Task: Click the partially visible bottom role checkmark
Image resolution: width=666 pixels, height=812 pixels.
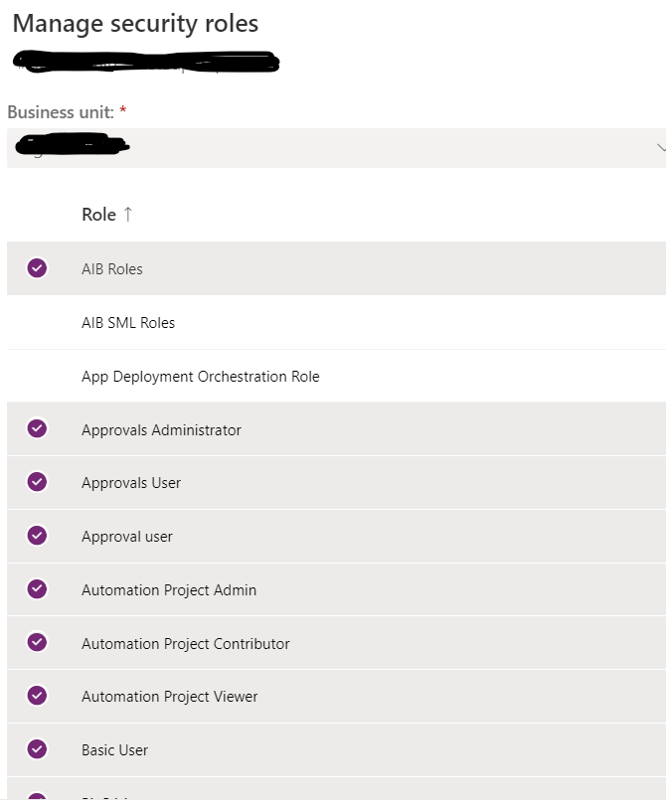Action: click(37, 800)
